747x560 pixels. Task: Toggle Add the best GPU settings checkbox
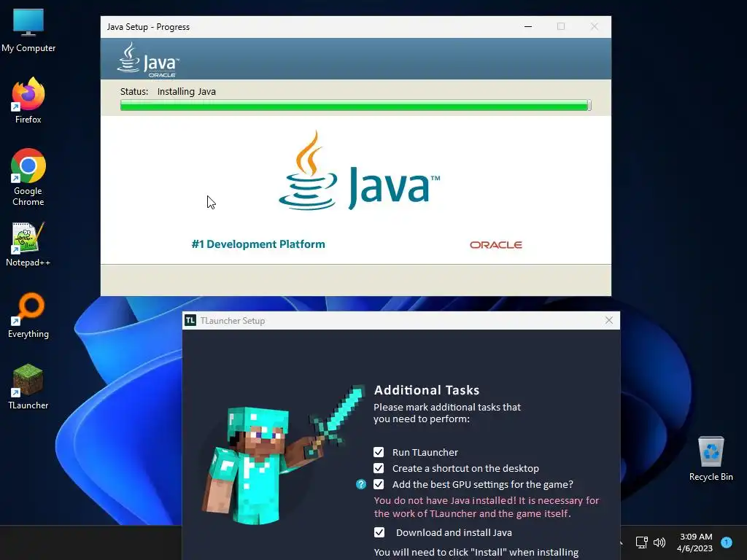coord(379,484)
